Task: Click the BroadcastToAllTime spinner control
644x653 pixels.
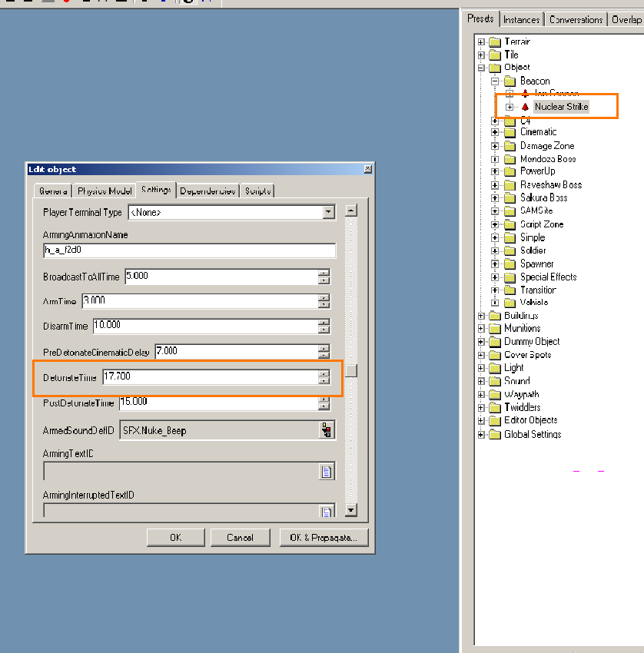Action: (x=324, y=276)
